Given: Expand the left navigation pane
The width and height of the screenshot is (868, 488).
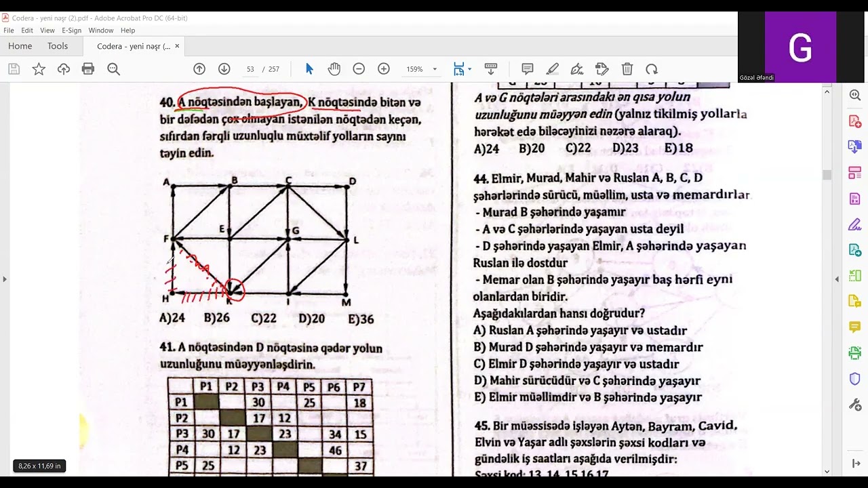Looking at the screenshot, I should click(x=4, y=279).
